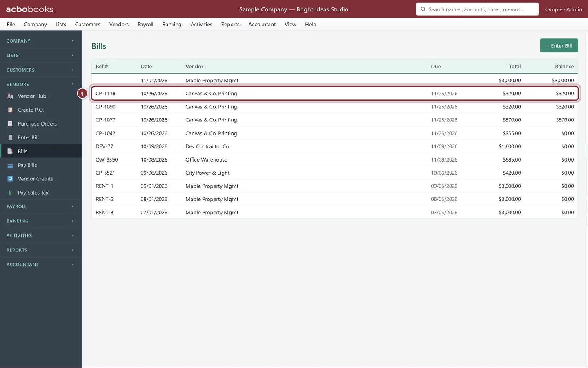Image resolution: width=588 pixels, height=368 pixels.
Task: Open bill CP-1077 from Canvas & Co. Printing
Action: [335, 120]
